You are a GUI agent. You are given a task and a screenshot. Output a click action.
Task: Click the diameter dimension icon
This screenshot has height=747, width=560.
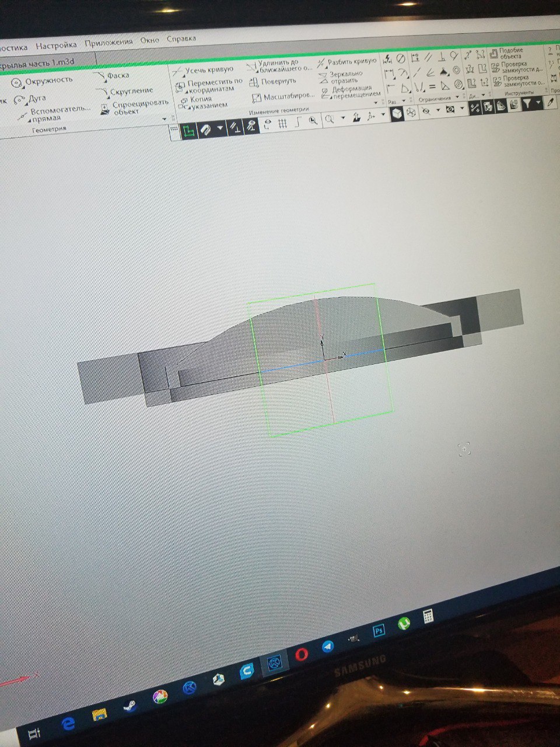[401, 59]
